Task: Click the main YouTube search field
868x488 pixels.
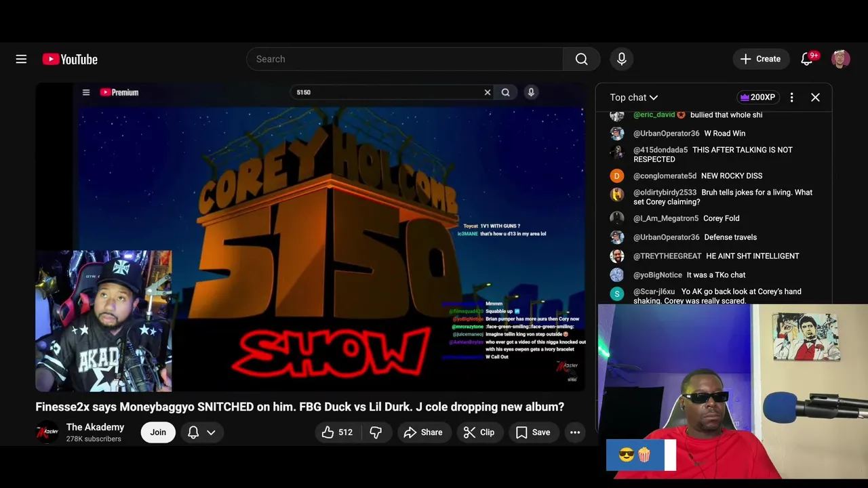Action: tap(405, 59)
